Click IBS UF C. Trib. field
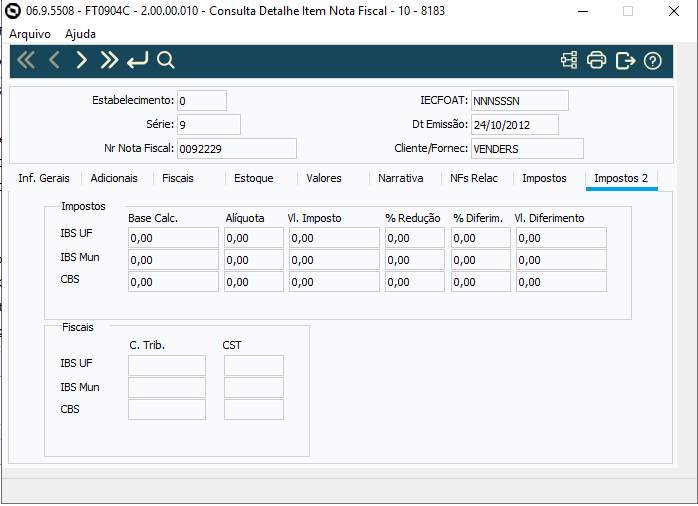This screenshot has width=698, height=506. coord(167,365)
